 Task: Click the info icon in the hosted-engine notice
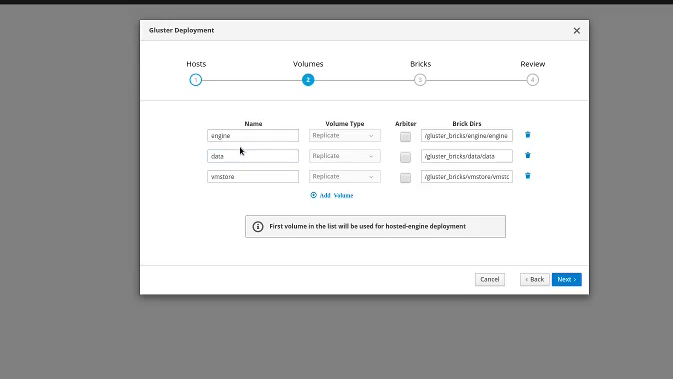point(258,227)
